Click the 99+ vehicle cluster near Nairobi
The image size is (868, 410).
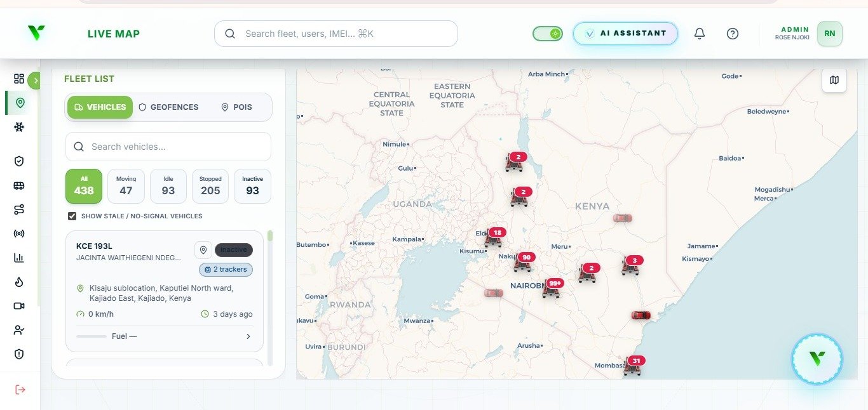(552, 288)
